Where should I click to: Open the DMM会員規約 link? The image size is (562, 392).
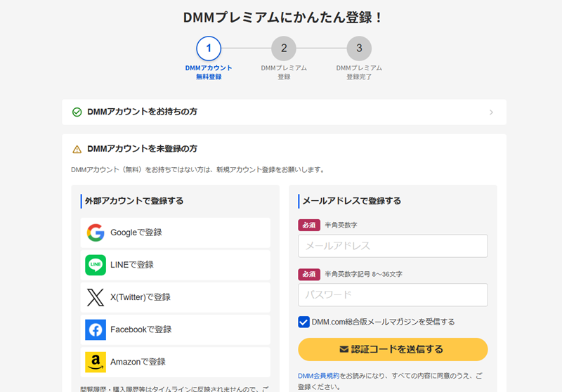319,376
